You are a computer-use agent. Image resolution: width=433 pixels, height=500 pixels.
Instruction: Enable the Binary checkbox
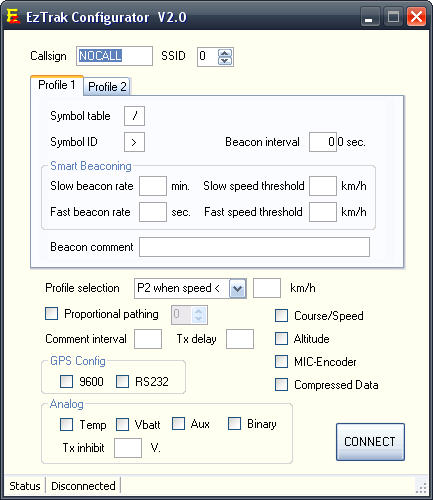(234, 424)
